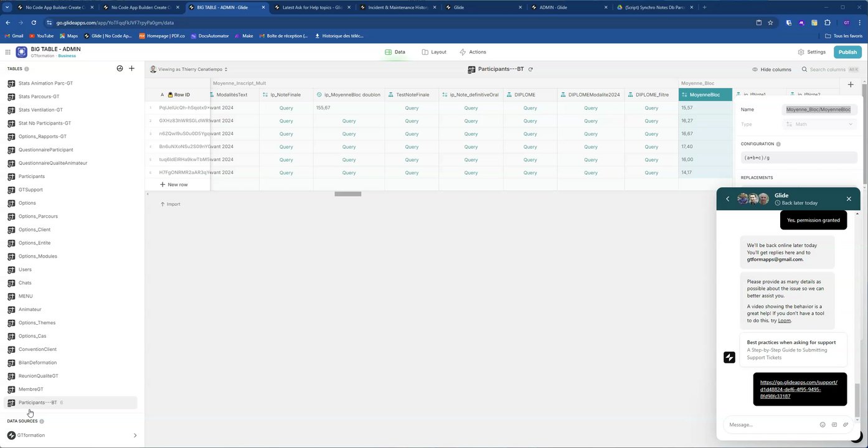Click the Publish button
The width and height of the screenshot is (868, 448).
(x=847, y=52)
